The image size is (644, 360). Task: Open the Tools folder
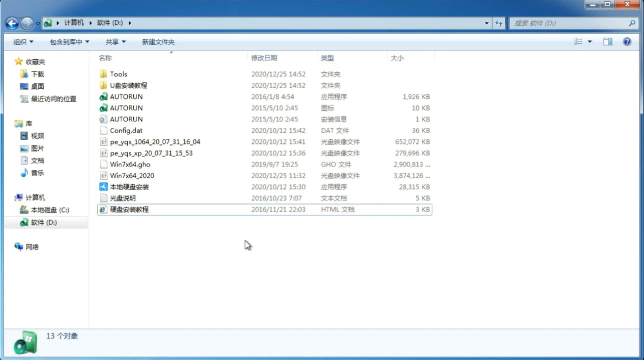tap(118, 74)
